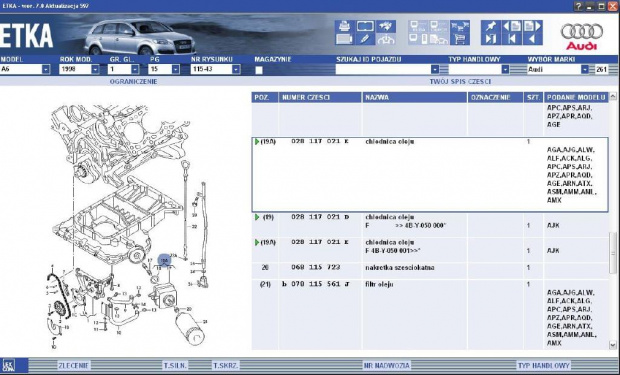Viewport: 620px width, 375px height.
Task: Click the parts list vertical scrollbar
Action: tap(613, 221)
